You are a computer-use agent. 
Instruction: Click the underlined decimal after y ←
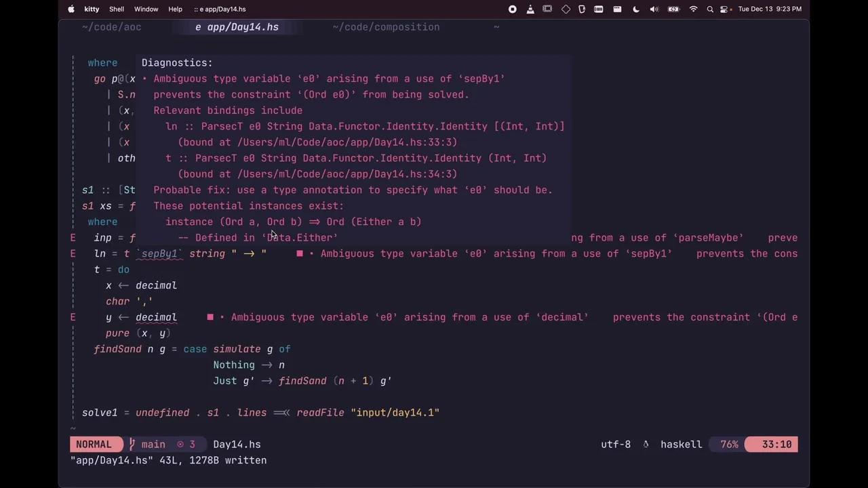click(156, 317)
